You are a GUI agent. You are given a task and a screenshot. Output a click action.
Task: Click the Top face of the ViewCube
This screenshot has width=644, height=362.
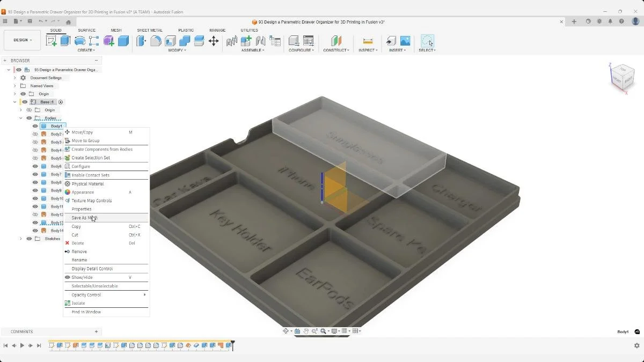[x=624, y=71]
